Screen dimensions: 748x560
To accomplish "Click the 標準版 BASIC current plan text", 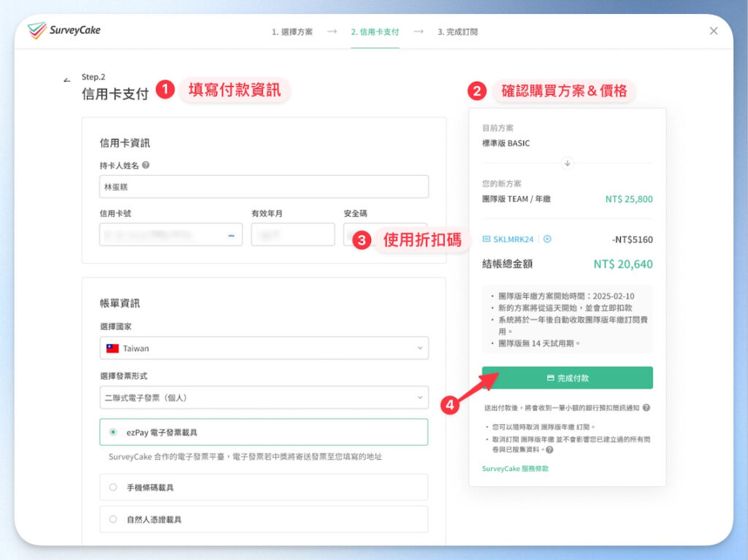I will [505, 143].
